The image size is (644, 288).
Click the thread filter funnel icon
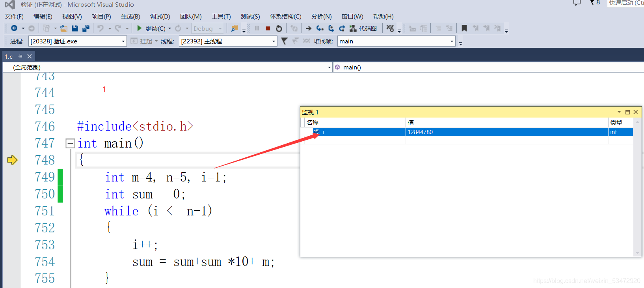(x=284, y=41)
